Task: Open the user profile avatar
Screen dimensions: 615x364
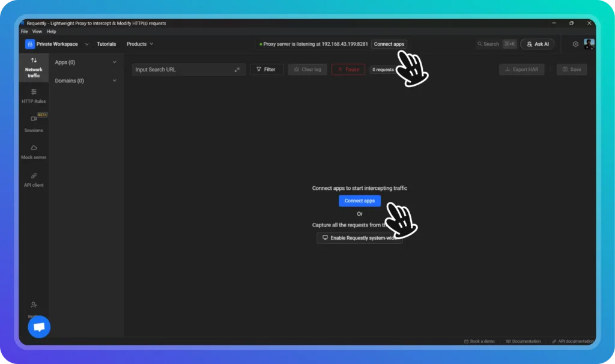Action: (x=589, y=44)
